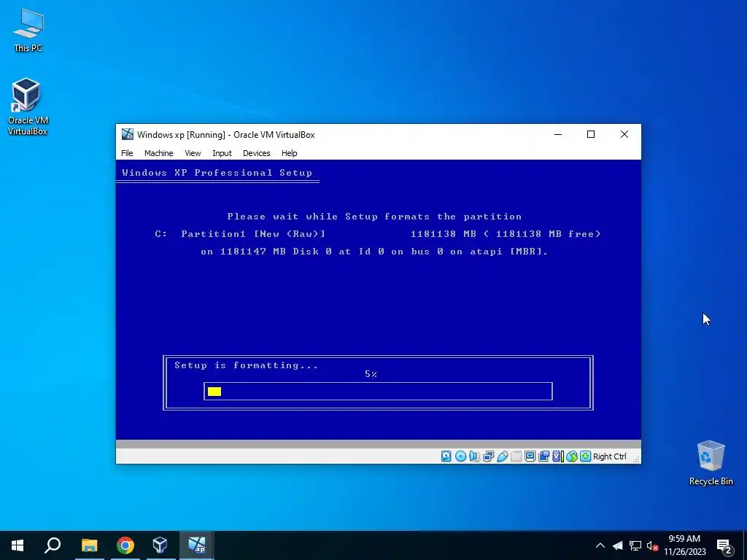This screenshot has height=560, width=747.
Task: Click the VirtualBox Manager cube taskbar icon
Action: pyautogui.click(x=160, y=545)
